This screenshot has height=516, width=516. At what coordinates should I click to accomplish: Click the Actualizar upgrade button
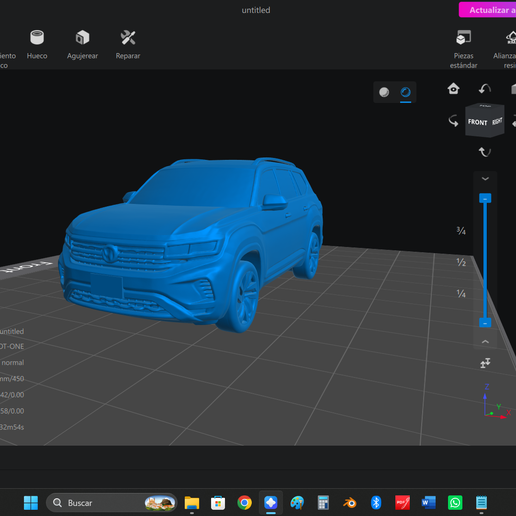487,10
